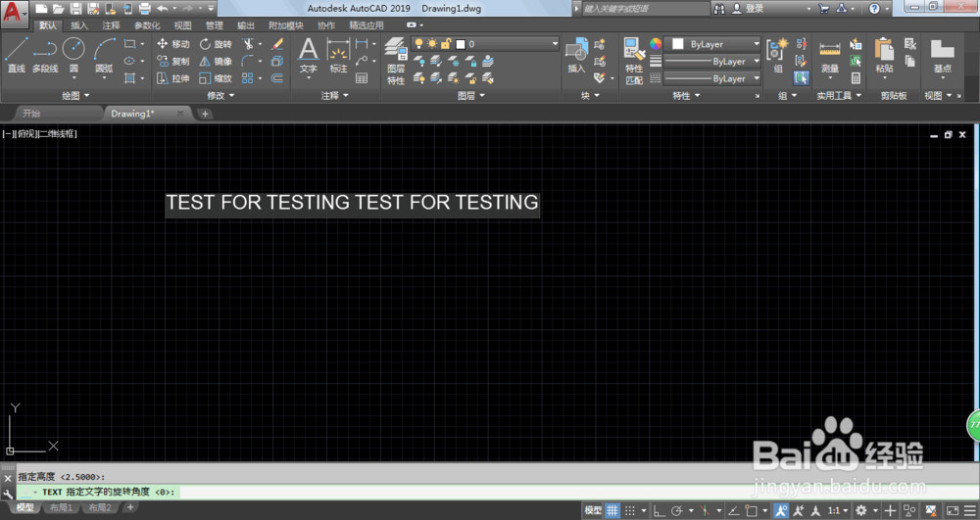Click the color wheel icon in Properties panel
The width and height of the screenshot is (980, 520).
pos(655,44)
